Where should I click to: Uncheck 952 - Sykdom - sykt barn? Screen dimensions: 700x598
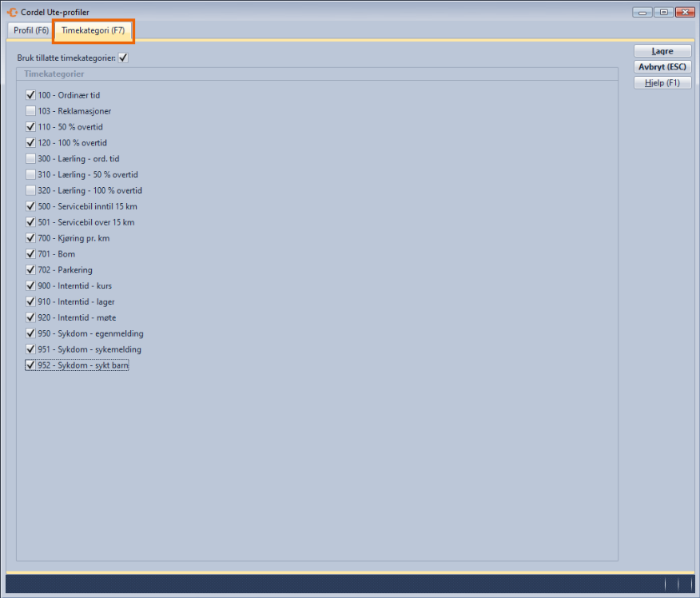point(30,365)
